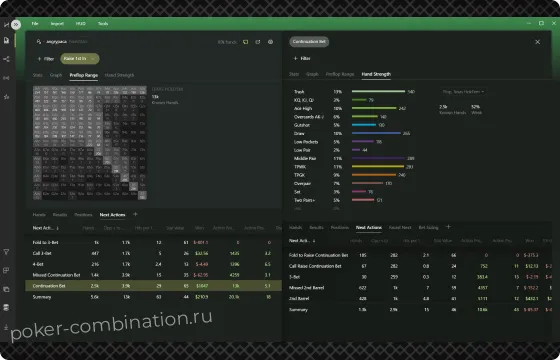Click the funnel filter icon in left sidebar
560x360 pixels.
pos(6,252)
